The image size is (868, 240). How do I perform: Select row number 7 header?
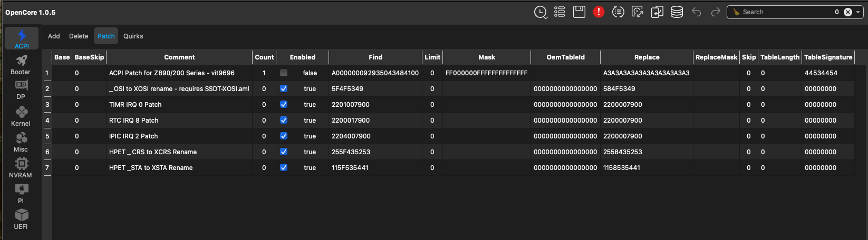pos(47,168)
